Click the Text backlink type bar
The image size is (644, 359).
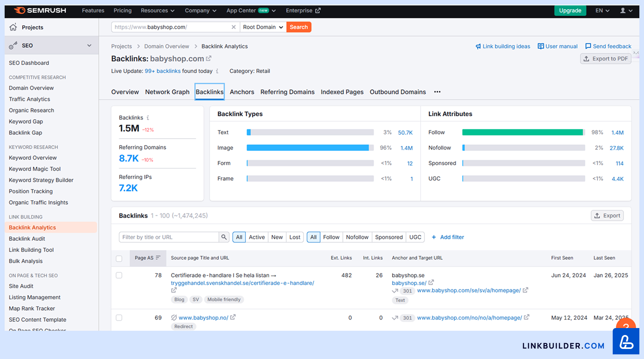(310, 132)
